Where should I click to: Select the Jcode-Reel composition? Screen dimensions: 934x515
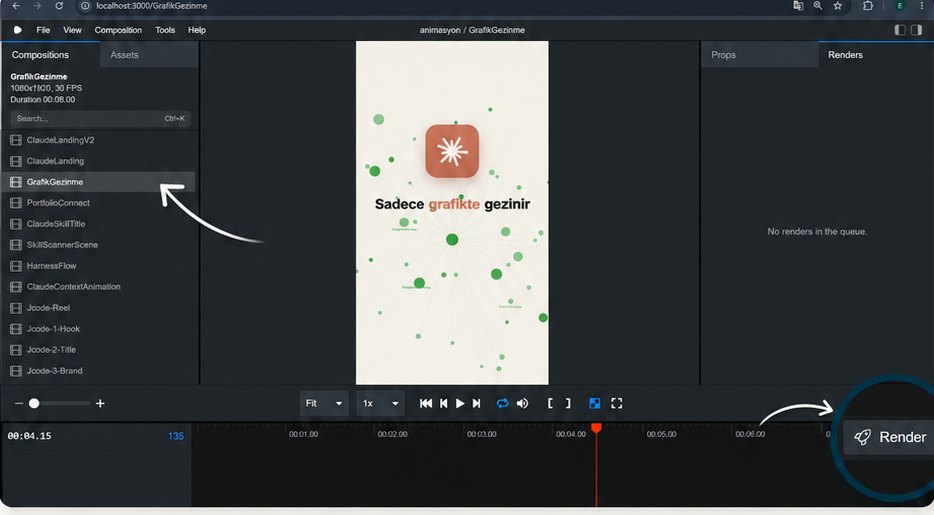98,308
